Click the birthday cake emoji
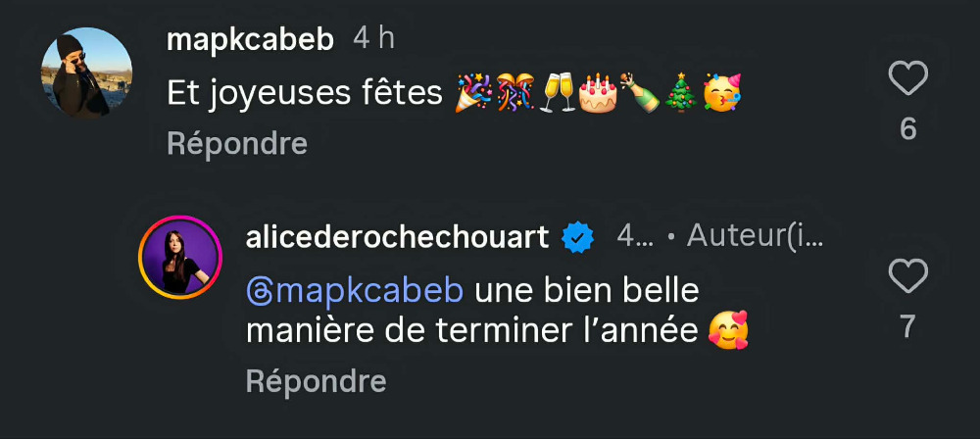 click(x=597, y=94)
